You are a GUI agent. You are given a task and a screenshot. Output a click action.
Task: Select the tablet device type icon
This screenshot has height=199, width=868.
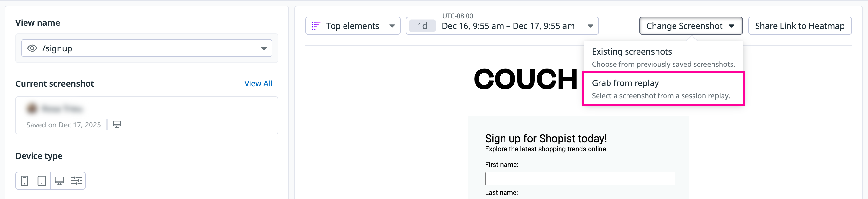coord(42,181)
